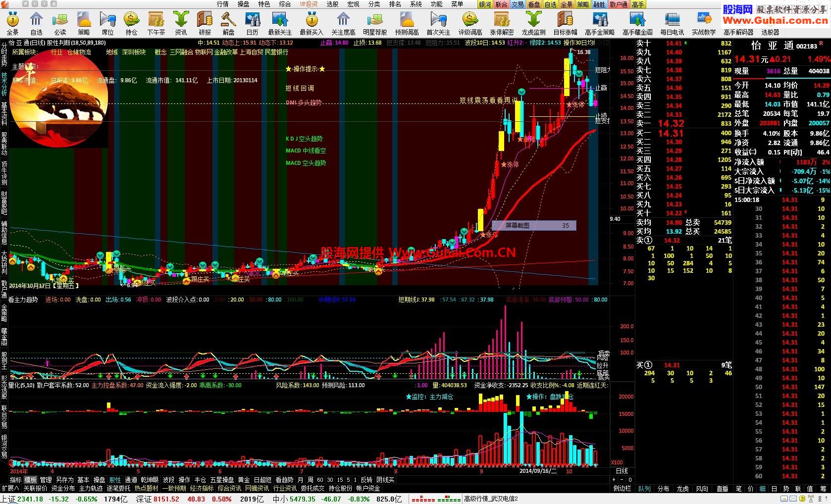This screenshot has width=831, height=504.
Task: Click the 明星荐股 toolbar icon
Action: (x=375, y=23)
